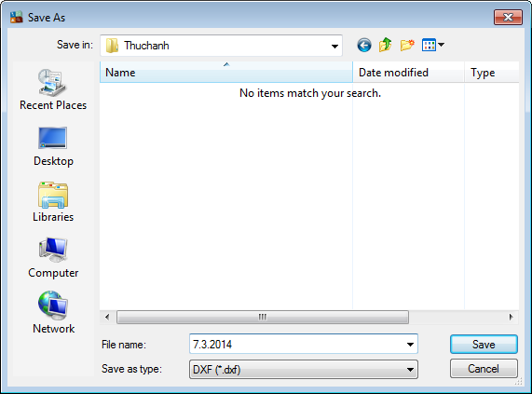Create a new folder
532x394 pixels.
coord(407,45)
